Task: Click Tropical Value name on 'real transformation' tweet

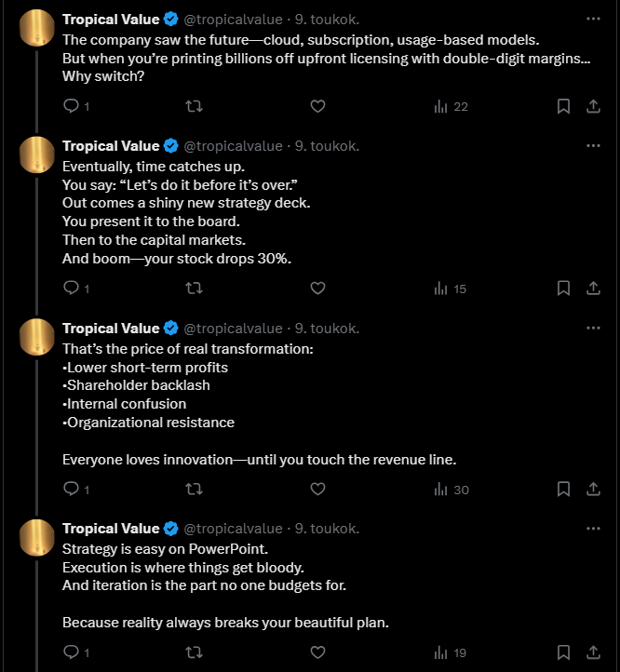Action: point(111,329)
